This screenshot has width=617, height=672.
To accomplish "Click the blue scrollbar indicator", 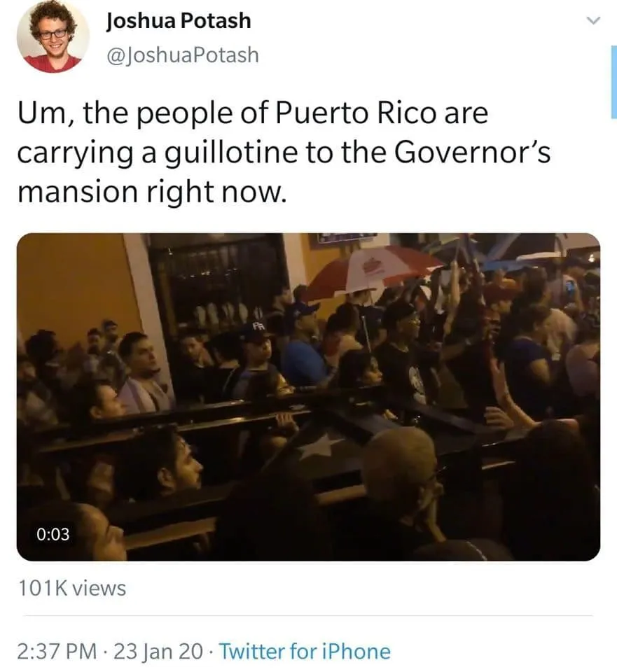I will (x=613, y=81).
